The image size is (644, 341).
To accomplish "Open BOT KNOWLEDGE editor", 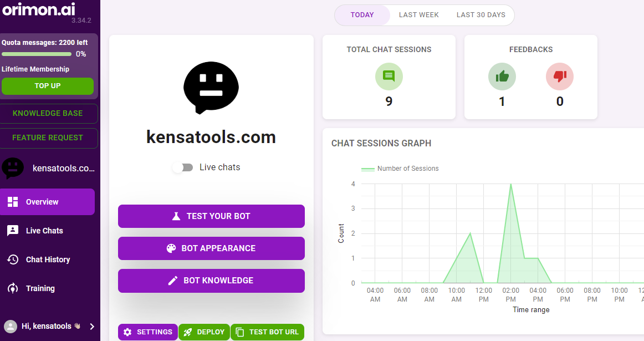I will 211,281.
